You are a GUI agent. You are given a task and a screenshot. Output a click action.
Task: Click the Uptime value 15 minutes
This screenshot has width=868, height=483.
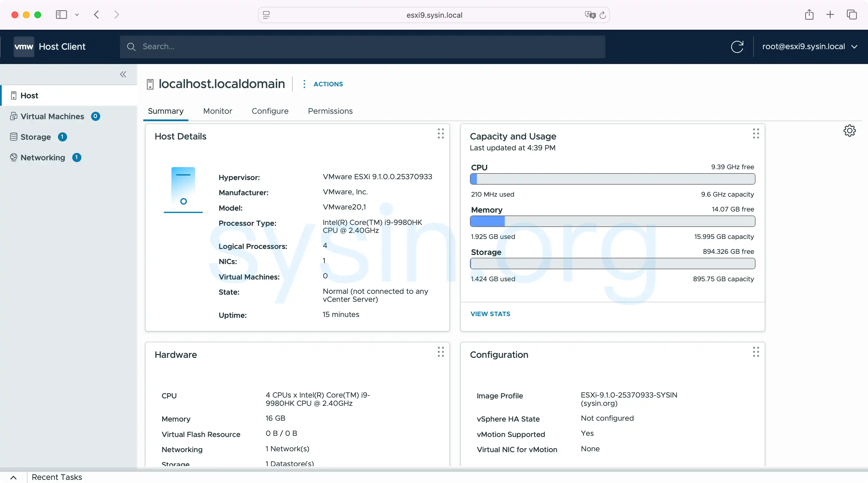(x=341, y=314)
